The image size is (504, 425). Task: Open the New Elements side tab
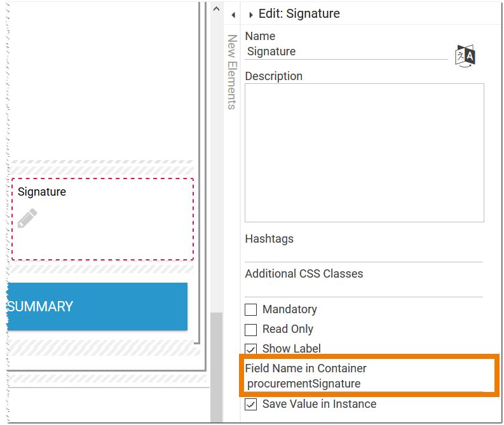point(232,72)
